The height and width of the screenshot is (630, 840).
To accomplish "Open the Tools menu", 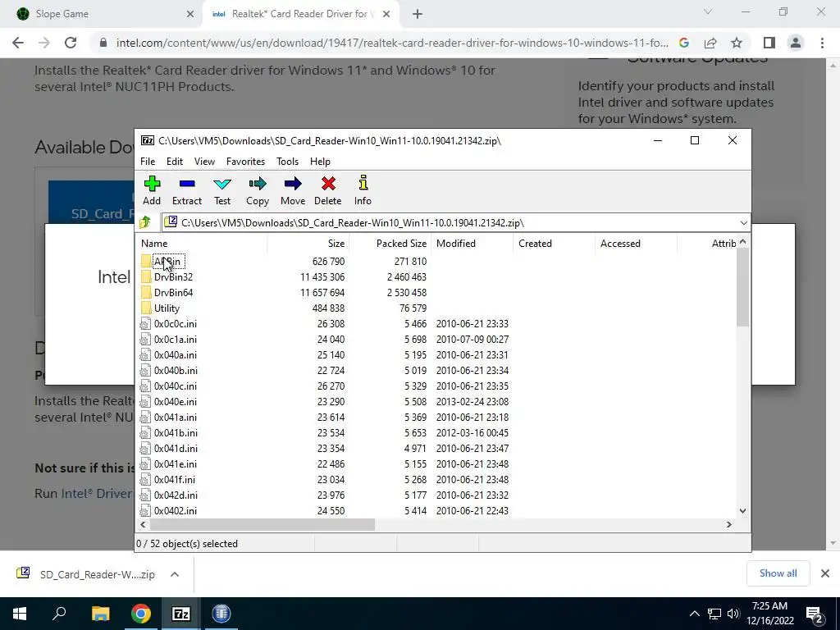I will [287, 162].
